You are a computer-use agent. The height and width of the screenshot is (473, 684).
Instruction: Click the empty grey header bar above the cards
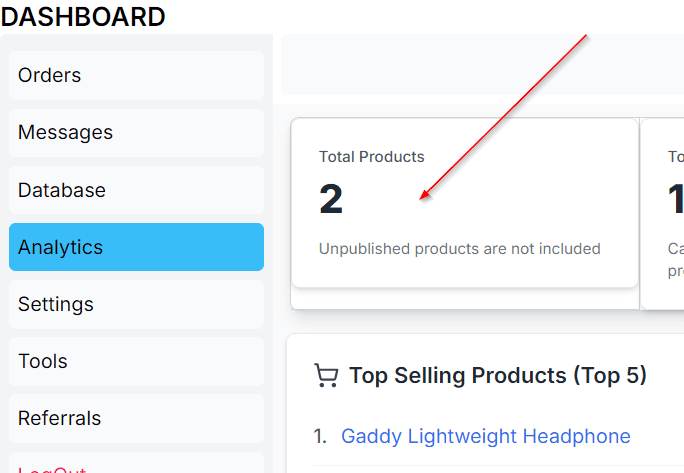482,65
